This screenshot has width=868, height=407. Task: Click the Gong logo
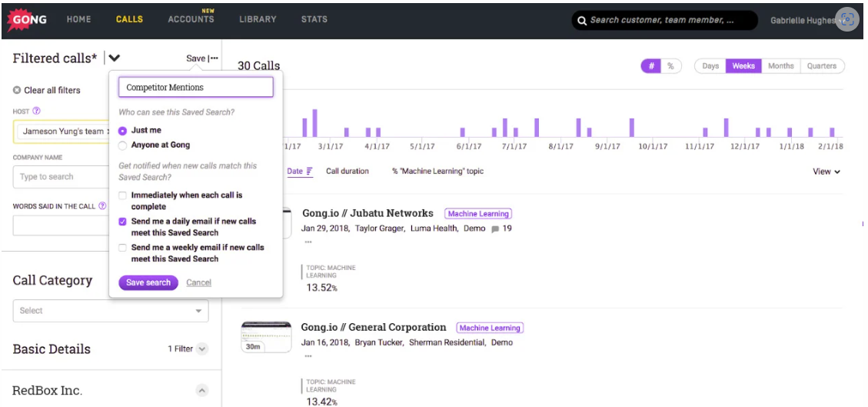26,19
